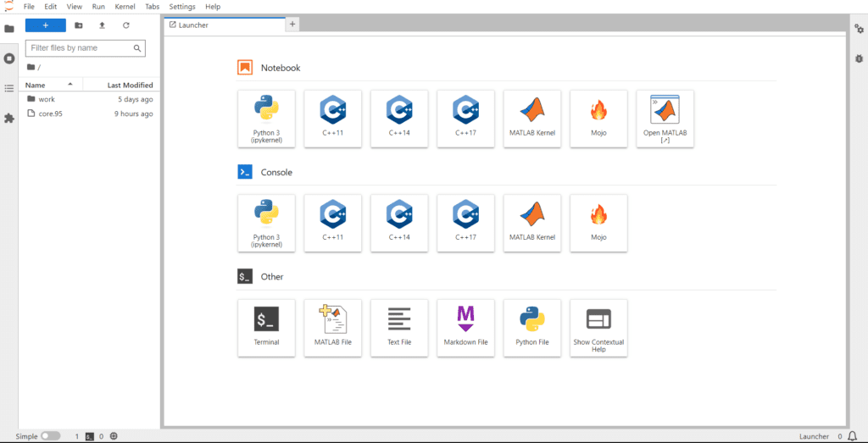868x443 pixels.
Task: Select the Launcher tab
Action: point(224,25)
